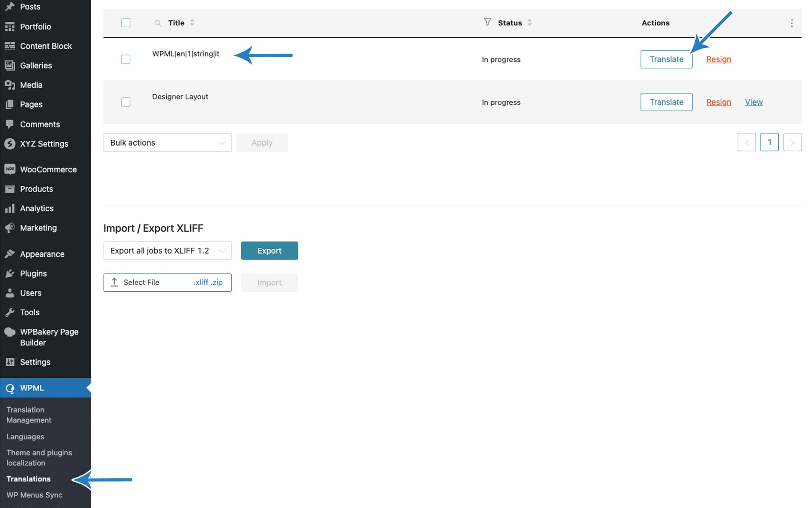Check the Designer Layout row checkbox

[x=126, y=102]
